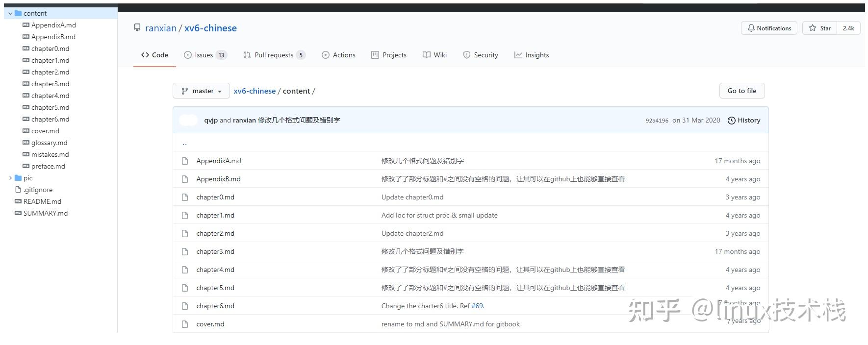Screen dimensions: 868x345
Task: Click the repository icon beside ranxian
Action: pyautogui.click(x=137, y=28)
